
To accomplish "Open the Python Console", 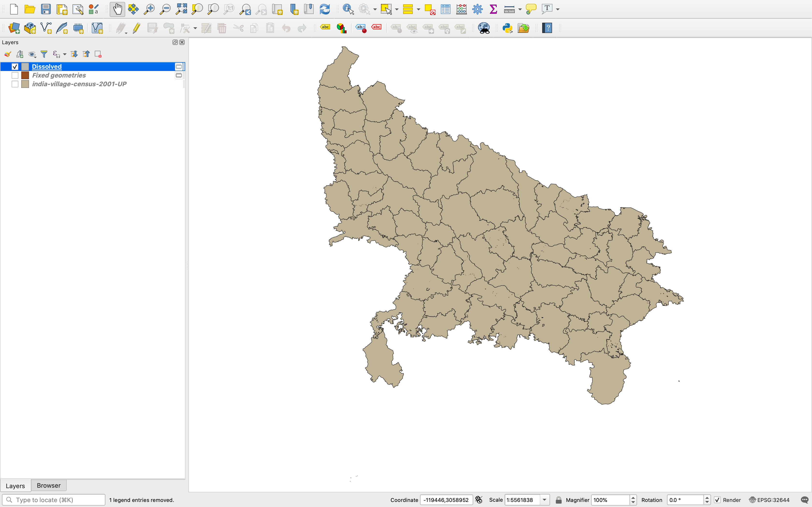I will pyautogui.click(x=507, y=28).
